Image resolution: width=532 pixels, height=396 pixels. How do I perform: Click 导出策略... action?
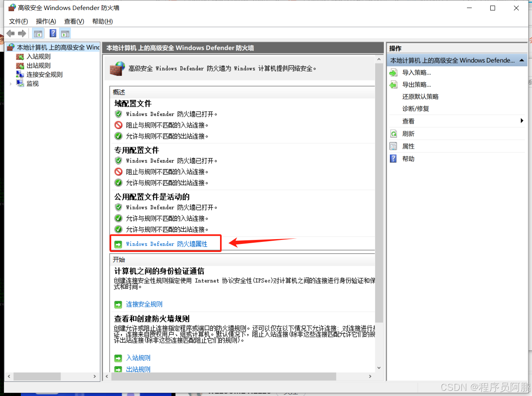(417, 85)
